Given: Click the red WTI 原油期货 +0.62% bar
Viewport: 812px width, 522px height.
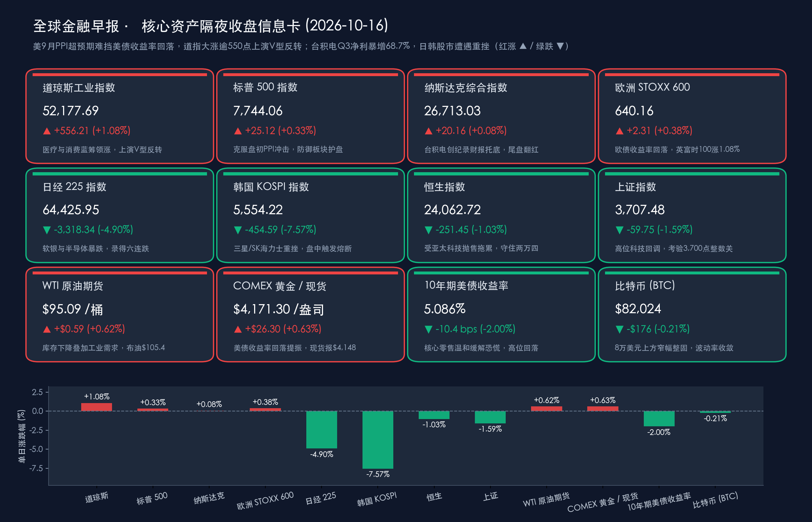Looking at the screenshot, I should click(x=547, y=409).
